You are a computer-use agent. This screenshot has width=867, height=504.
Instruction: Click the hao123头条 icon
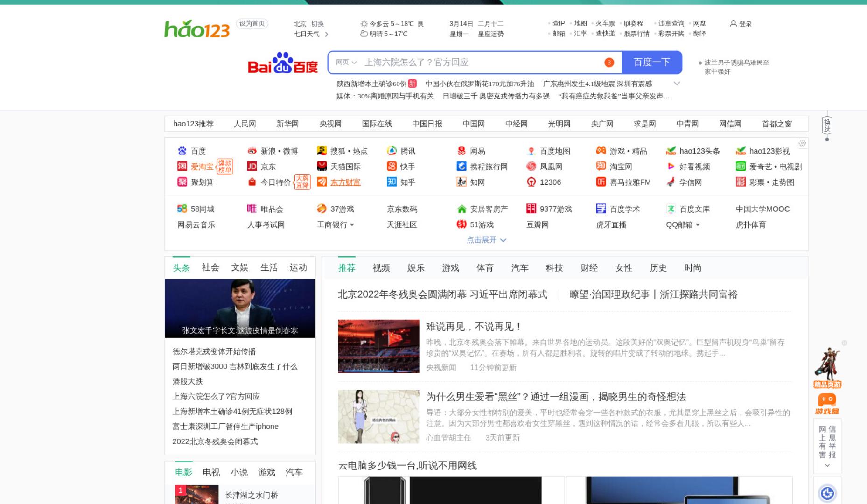pyautogui.click(x=671, y=151)
